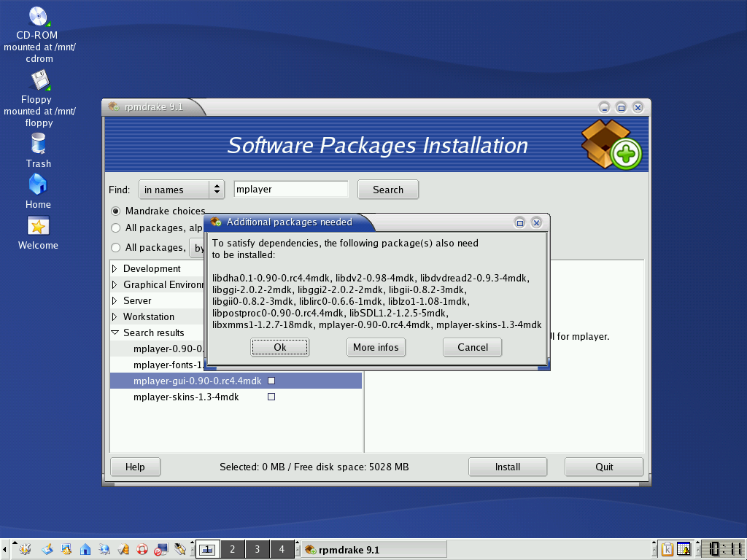This screenshot has width=747, height=560.
Task: Click the Search button
Action: point(388,190)
